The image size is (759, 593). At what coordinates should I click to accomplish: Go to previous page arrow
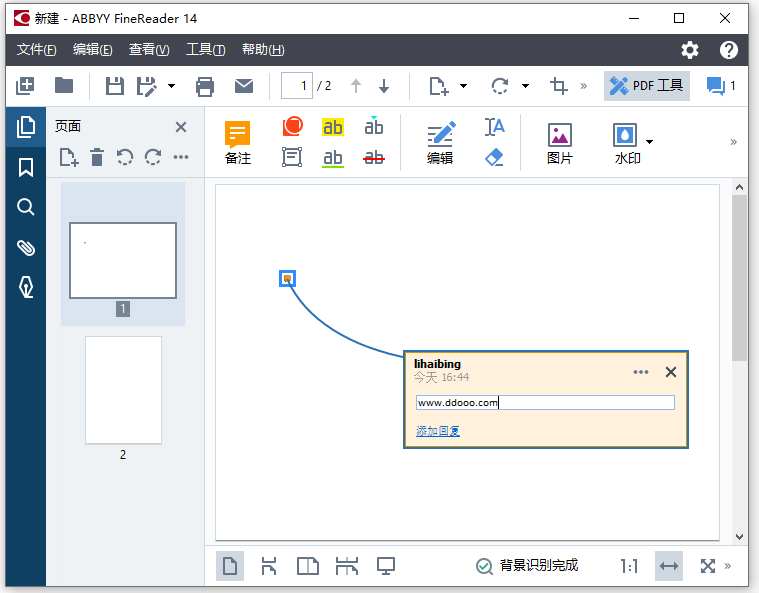356,86
